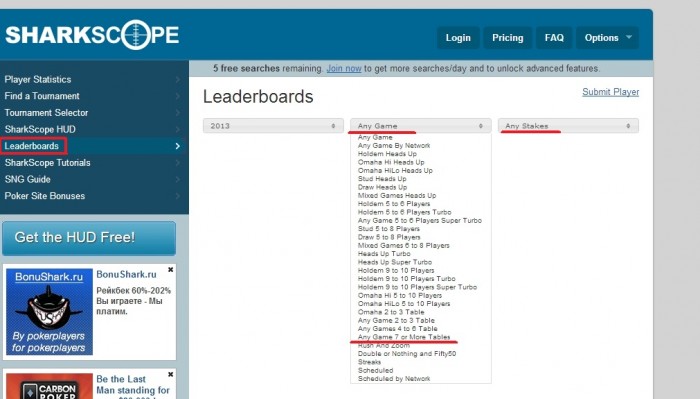Select 'Scheduled by Network' option
The width and height of the screenshot is (700, 399).
394,378
